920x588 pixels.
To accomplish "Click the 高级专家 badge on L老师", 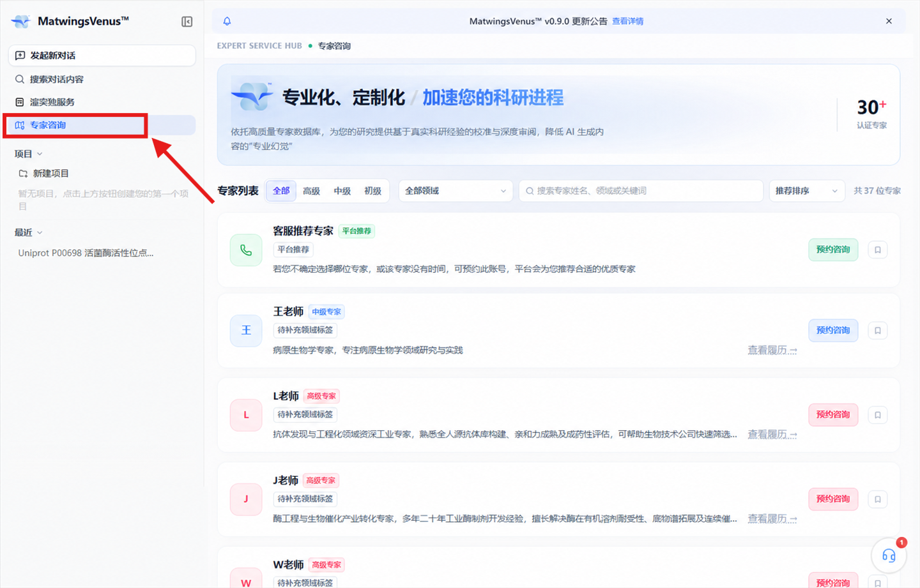I will click(x=321, y=396).
